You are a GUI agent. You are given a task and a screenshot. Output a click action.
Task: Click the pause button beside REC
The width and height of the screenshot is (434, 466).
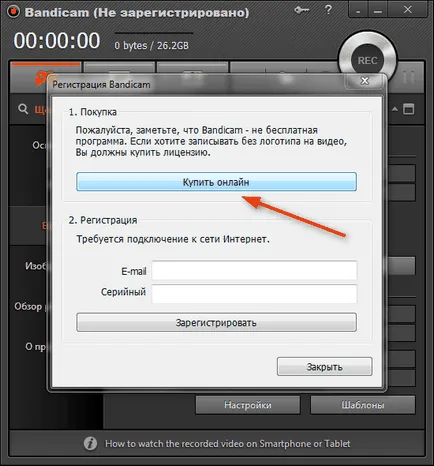coord(409,77)
